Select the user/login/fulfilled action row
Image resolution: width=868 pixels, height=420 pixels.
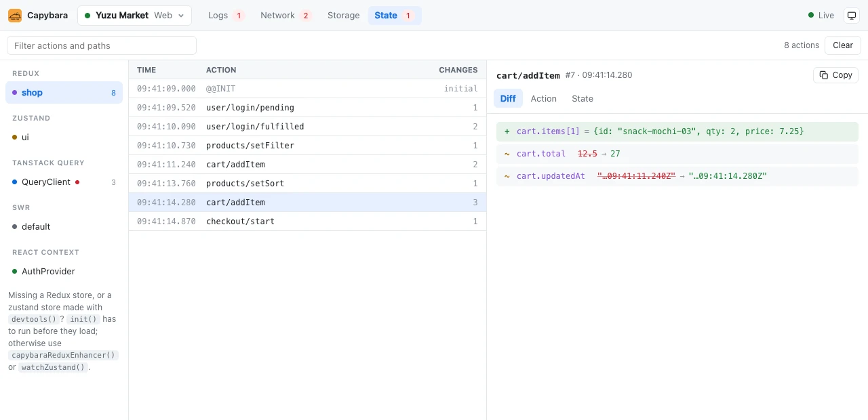pos(307,127)
